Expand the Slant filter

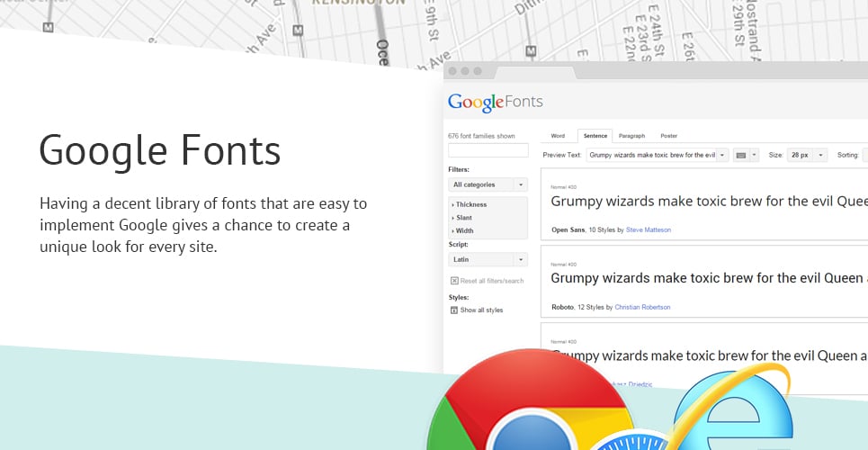coord(462,218)
